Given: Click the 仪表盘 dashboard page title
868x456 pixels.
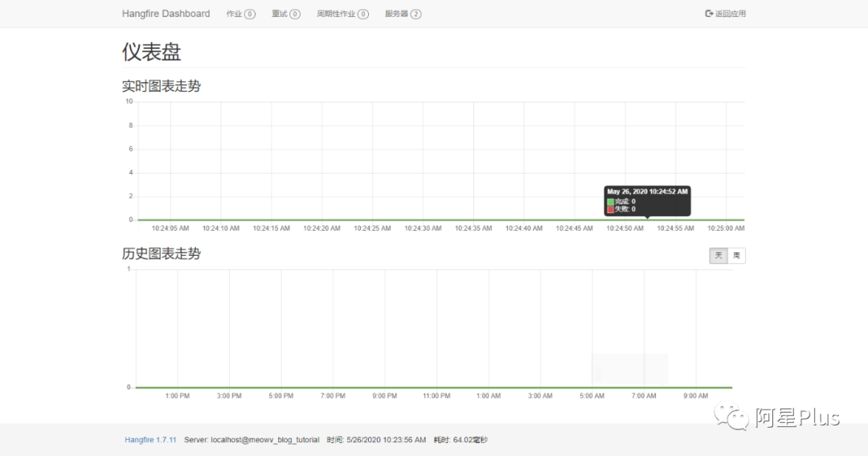Looking at the screenshot, I should [x=152, y=52].
